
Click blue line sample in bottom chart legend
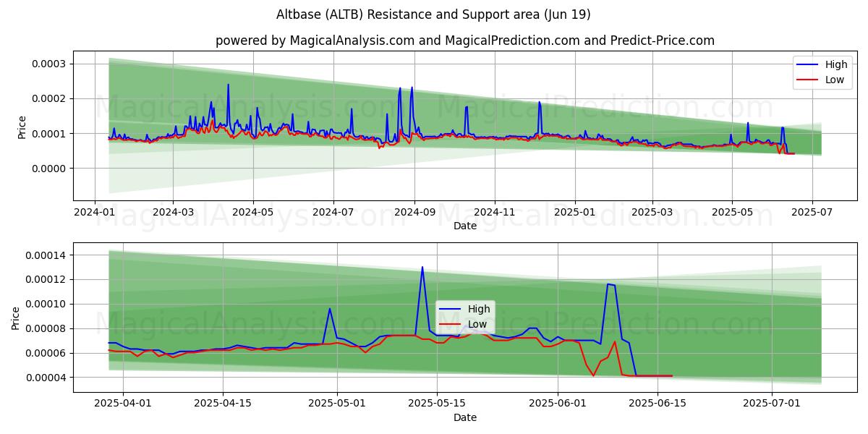(451, 310)
